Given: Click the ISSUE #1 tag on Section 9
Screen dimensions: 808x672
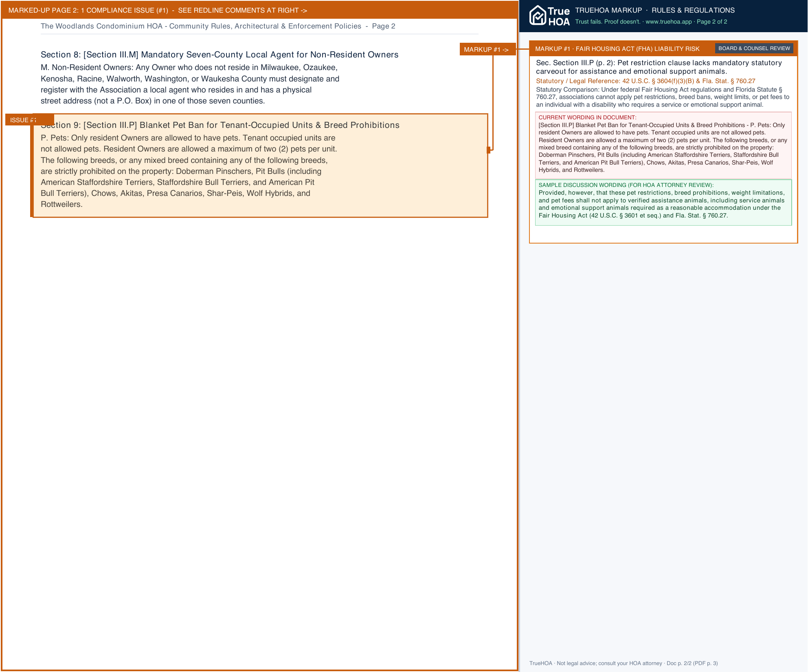Looking at the screenshot, I should 30,120.
